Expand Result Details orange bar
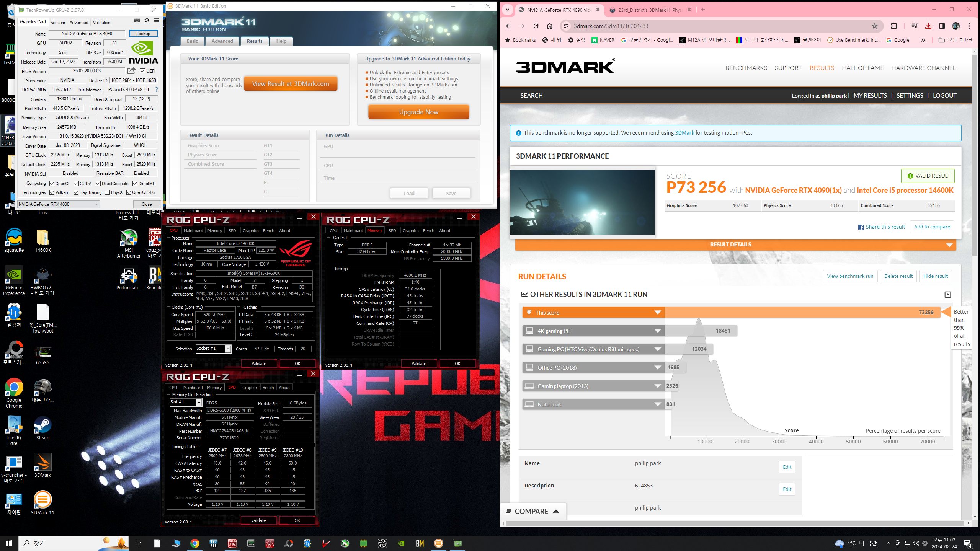This screenshot has height=551, width=980. coord(735,245)
